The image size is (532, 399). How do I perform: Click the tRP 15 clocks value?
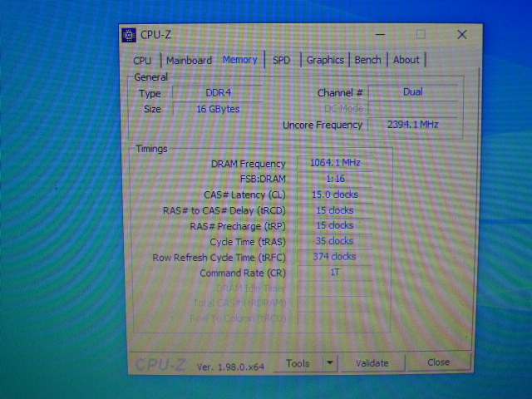tap(335, 225)
